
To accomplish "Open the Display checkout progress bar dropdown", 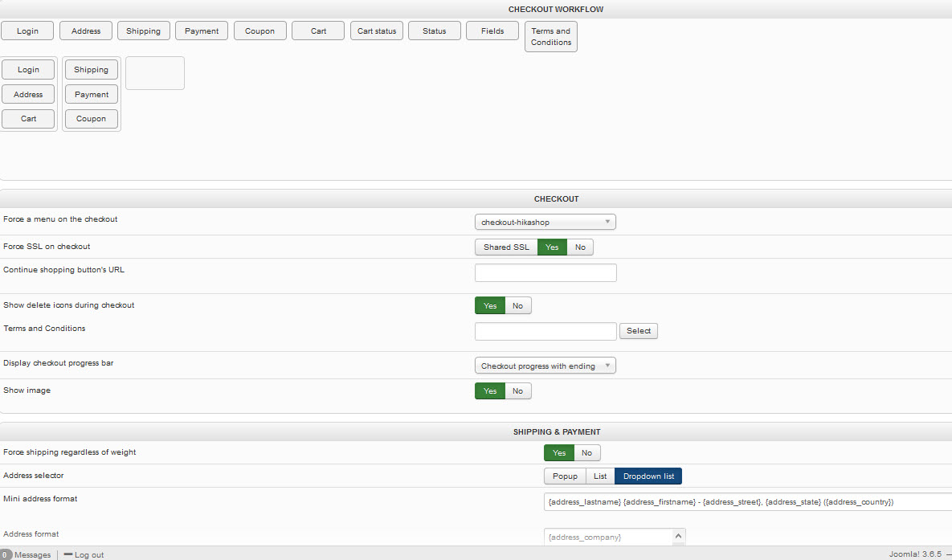I will (545, 366).
